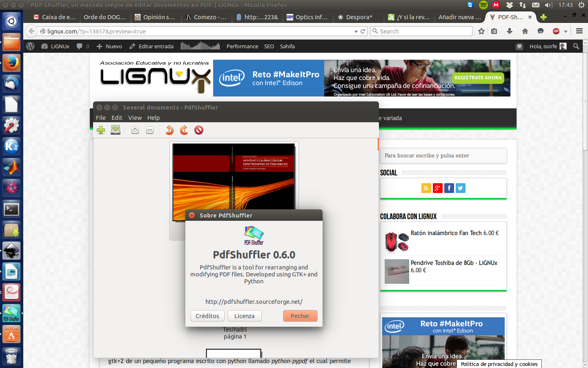This screenshot has height=368, width=588.
Task: Expand the Adblock Plus dropdown arrow
Action: point(566,31)
